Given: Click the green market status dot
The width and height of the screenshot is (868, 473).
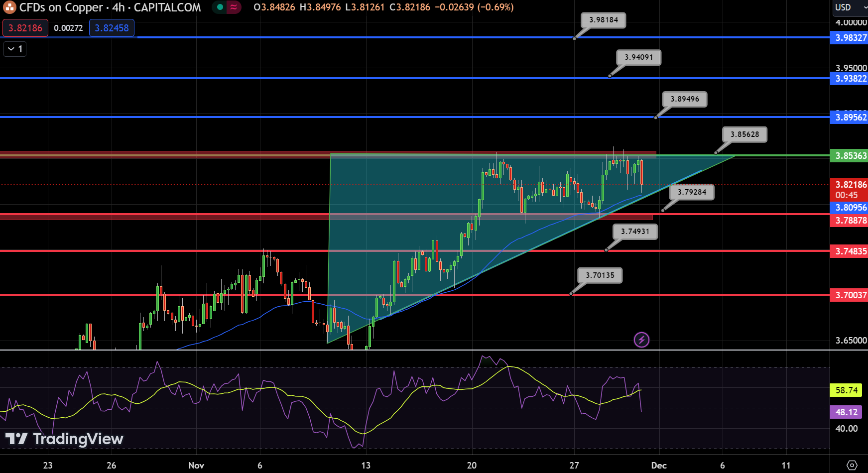Looking at the screenshot, I should pos(220,7).
